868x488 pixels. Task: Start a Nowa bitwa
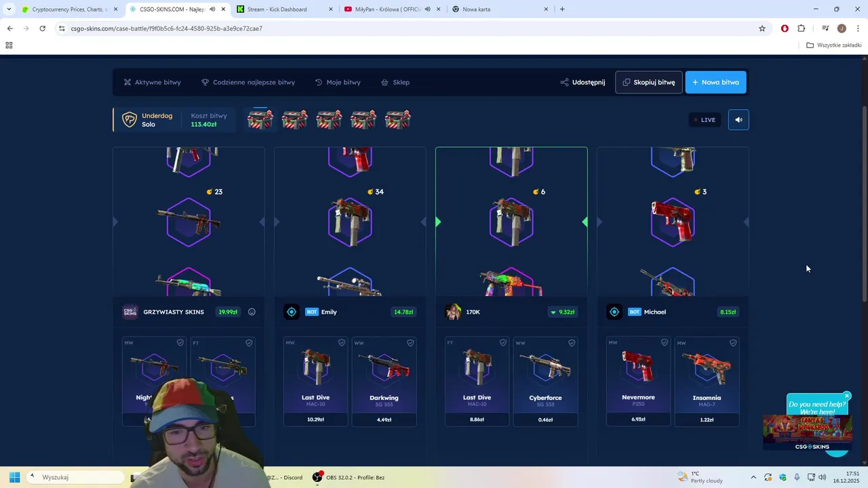715,82
